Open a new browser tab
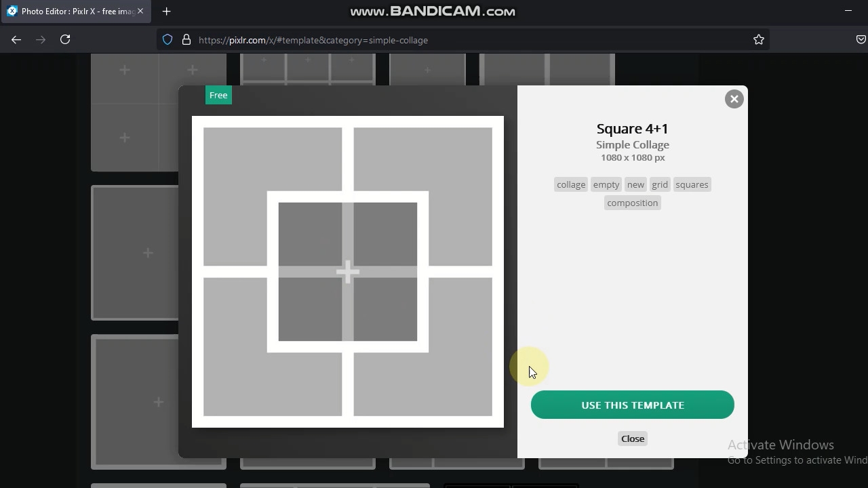 click(x=166, y=11)
